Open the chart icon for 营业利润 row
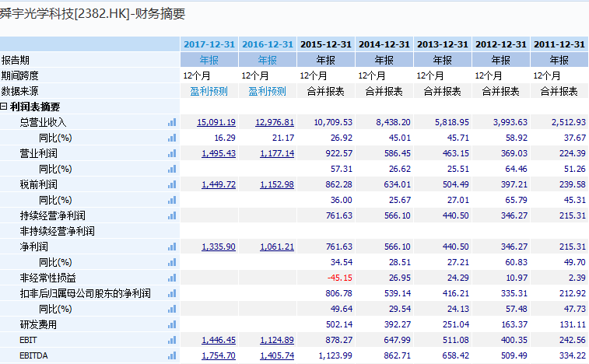Screen dimensions: 589x364 click(x=172, y=154)
